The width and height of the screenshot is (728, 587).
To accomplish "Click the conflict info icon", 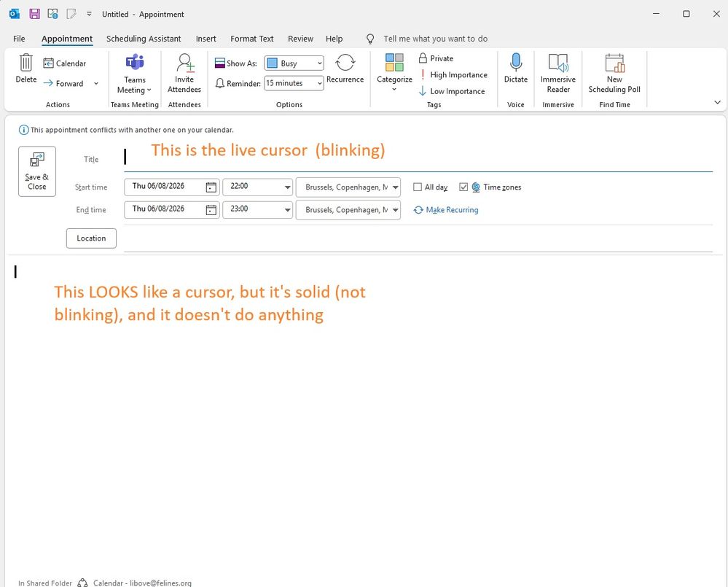I will (23, 130).
